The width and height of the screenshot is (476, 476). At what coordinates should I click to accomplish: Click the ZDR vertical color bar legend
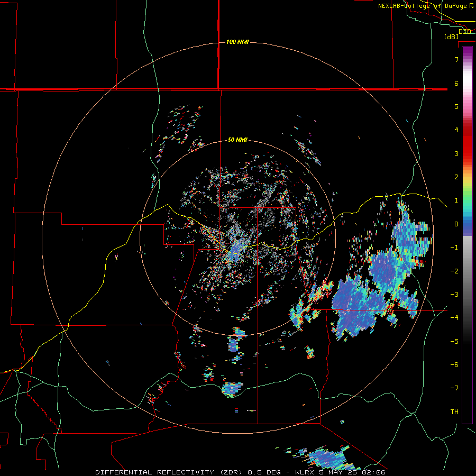467,235
